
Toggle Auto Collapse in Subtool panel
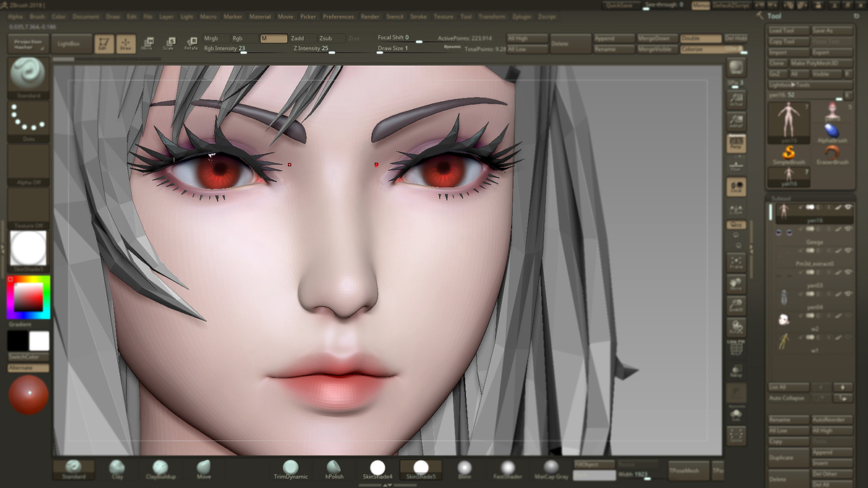(788, 398)
